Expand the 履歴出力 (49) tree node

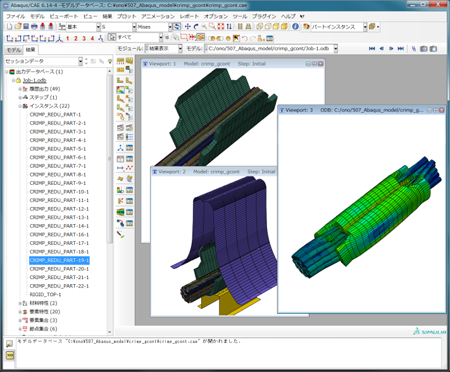click(20, 89)
